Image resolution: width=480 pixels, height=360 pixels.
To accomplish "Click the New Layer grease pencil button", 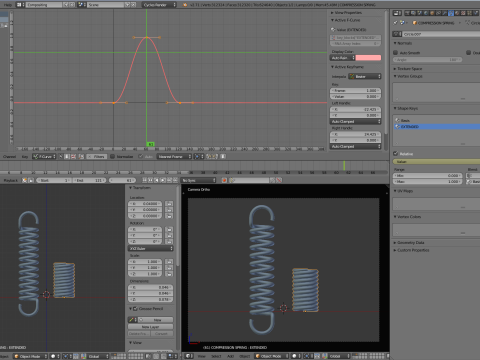I will pyautogui.click(x=150, y=327).
